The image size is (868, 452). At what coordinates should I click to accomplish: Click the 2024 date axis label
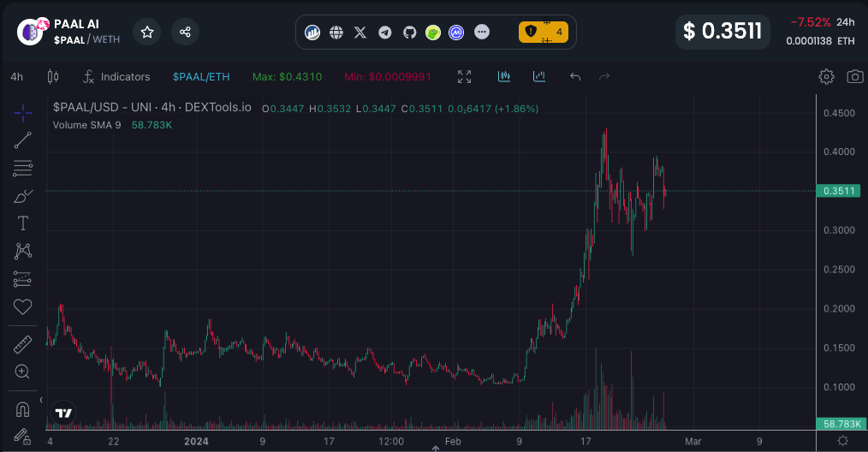[196, 442]
